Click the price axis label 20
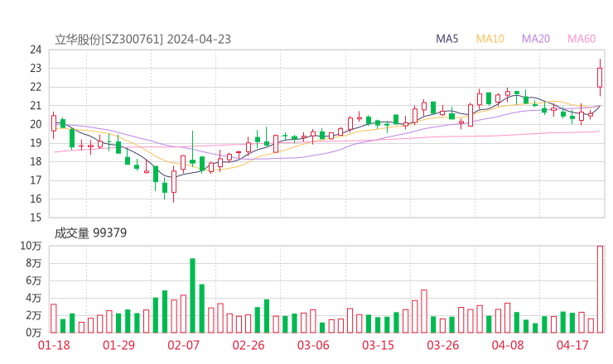This screenshot has width=613, height=364. [x=36, y=124]
